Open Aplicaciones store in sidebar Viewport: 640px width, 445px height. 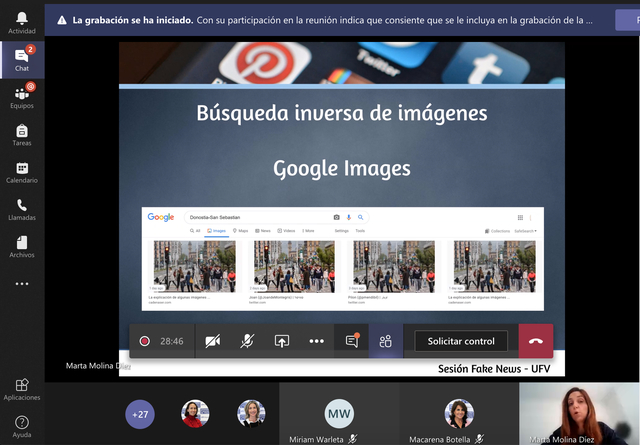tap(22, 389)
